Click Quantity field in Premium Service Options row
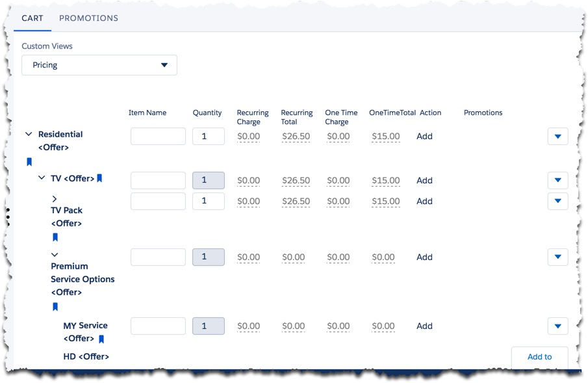 pos(209,257)
